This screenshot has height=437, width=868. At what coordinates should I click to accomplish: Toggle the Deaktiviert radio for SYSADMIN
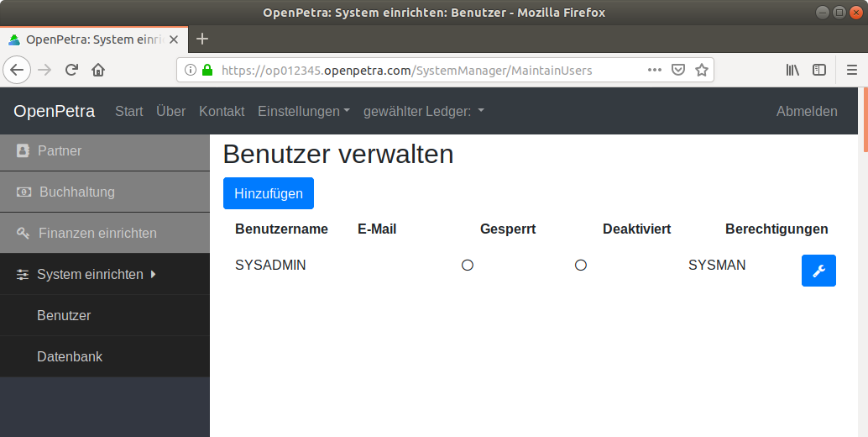(x=581, y=266)
